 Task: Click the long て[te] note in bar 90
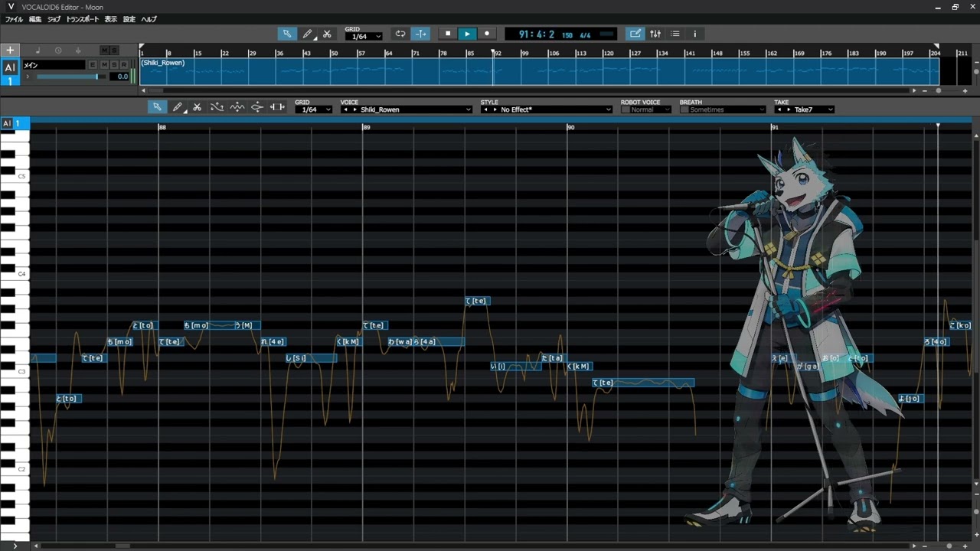pos(643,383)
